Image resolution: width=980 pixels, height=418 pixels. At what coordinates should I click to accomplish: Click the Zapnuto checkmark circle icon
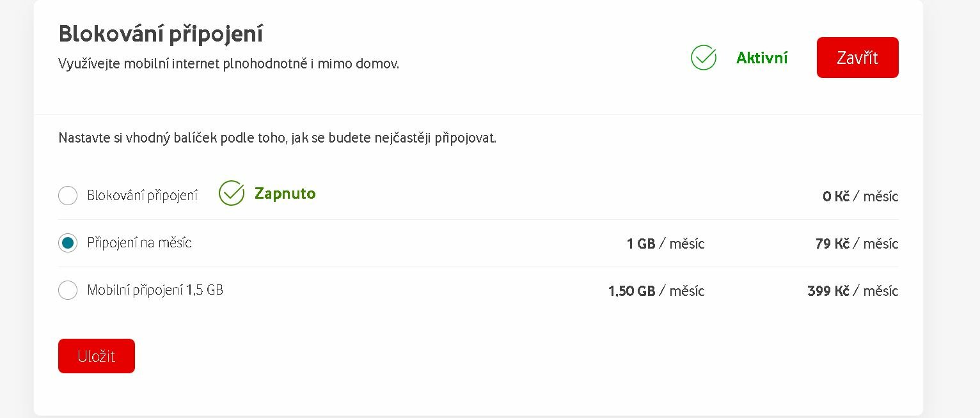(x=232, y=193)
